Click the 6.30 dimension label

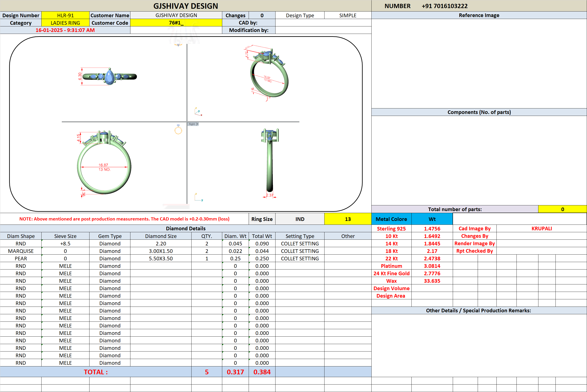click(80, 76)
